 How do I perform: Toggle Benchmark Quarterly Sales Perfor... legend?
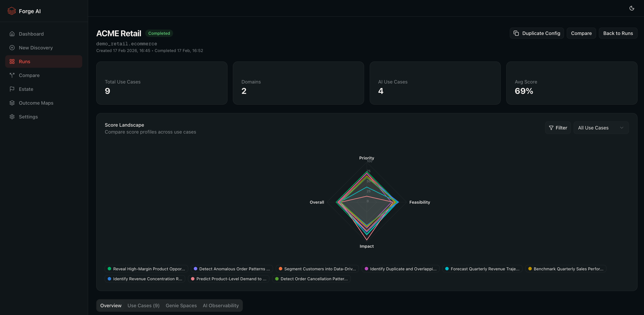[x=566, y=269]
